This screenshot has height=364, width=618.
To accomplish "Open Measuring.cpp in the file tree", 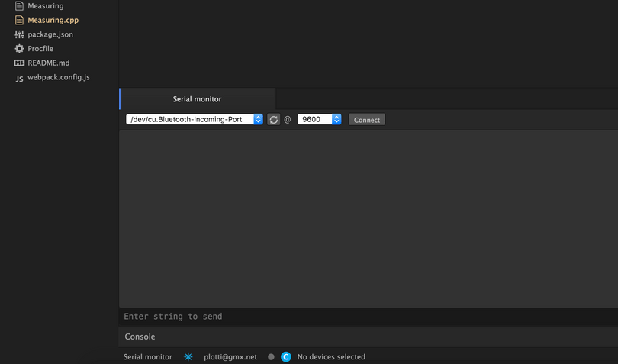I will pos(53,20).
